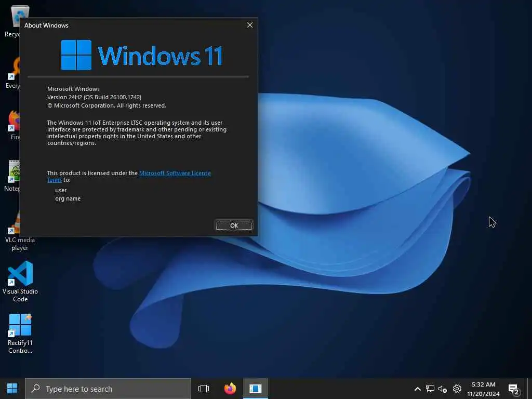Select the Firefox desktop shortcut
The image size is (532, 399).
15,125
